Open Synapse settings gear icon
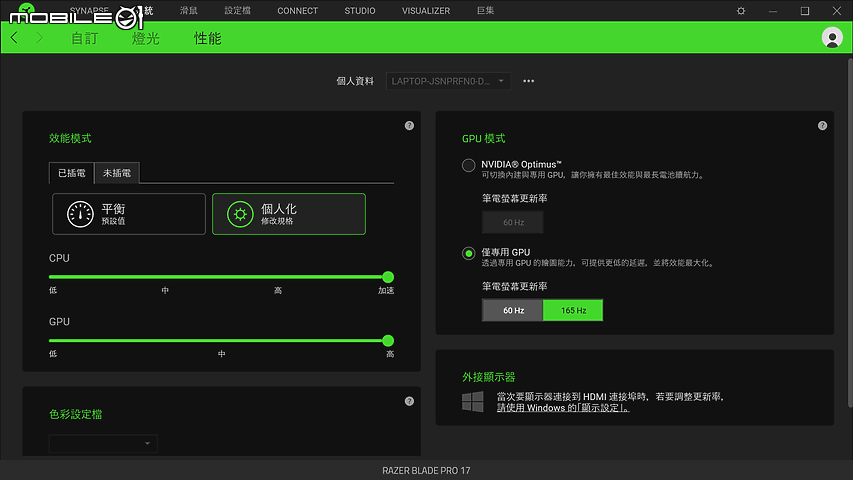Image resolution: width=853 pixels, height=480 pixels. (x=740, y=11)
